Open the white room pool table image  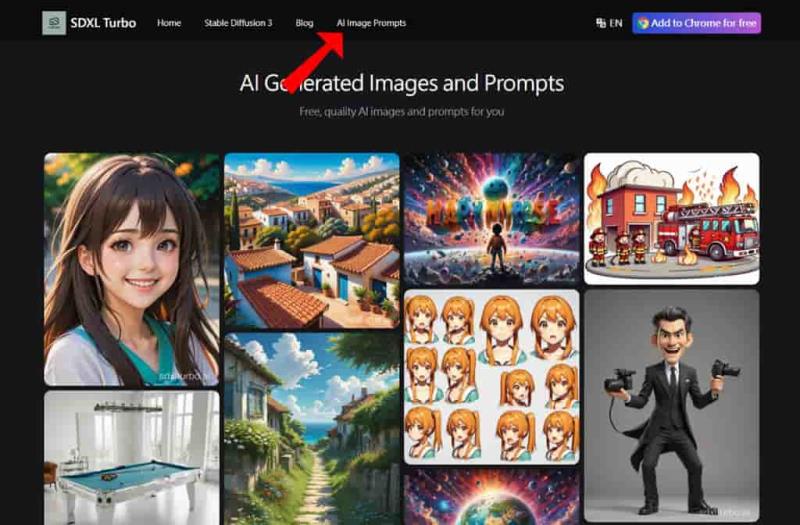point(132,458)
